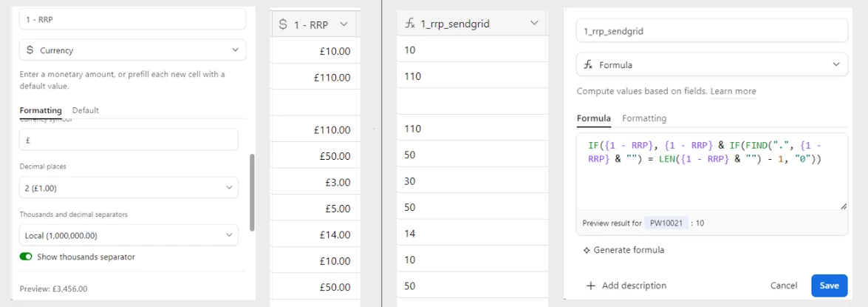The width and height of the screenshot is (868, 307).
Task: Open the Currency field type dropdown
Action: (133, 50)
